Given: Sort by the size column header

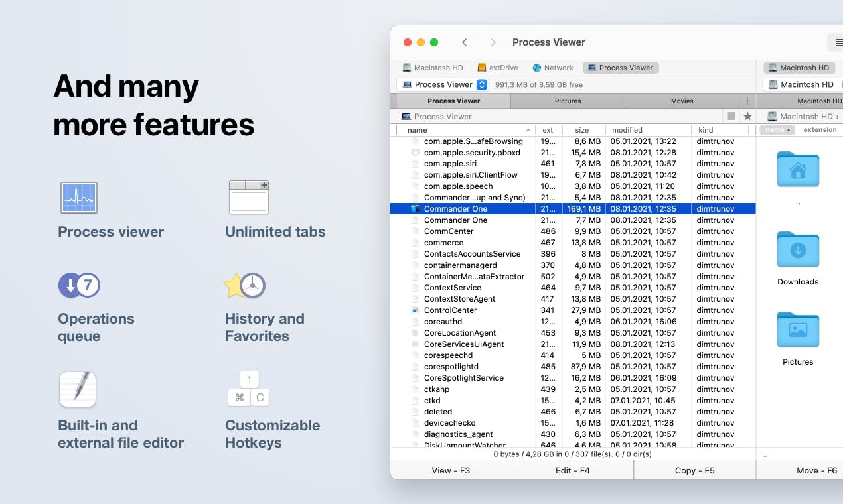Looking at the screenshot, I should click(584, 130).
